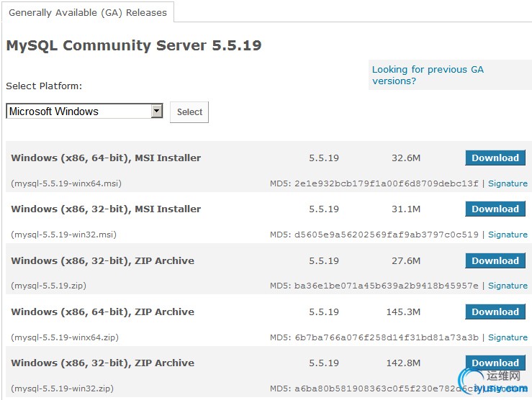
Task: Click the Windows (x86, 64-bit), MSI Installer title
Action: point(106,158)
